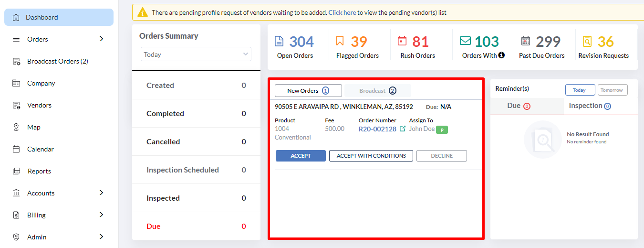Image resolution: width=644 pixels, height=248 pixels.
Task: Click the Rush Orders calendar icon
Action: pyautogui.click(x=402, y=41)
